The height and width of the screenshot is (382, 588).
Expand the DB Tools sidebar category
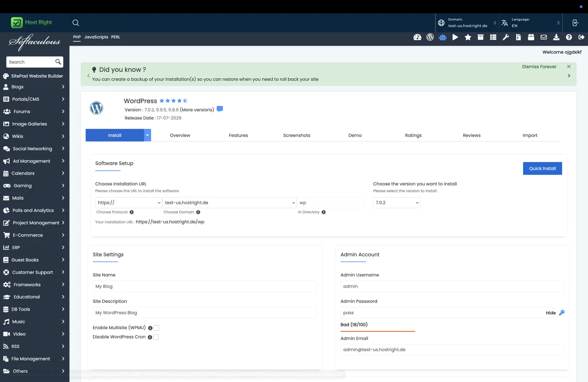coord(34,309)
